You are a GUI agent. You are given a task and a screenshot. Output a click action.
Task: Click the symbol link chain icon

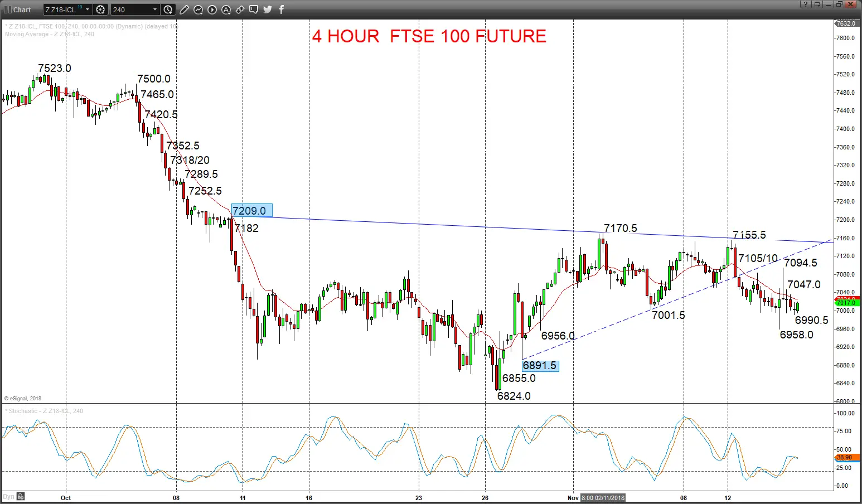coord(240,9)
